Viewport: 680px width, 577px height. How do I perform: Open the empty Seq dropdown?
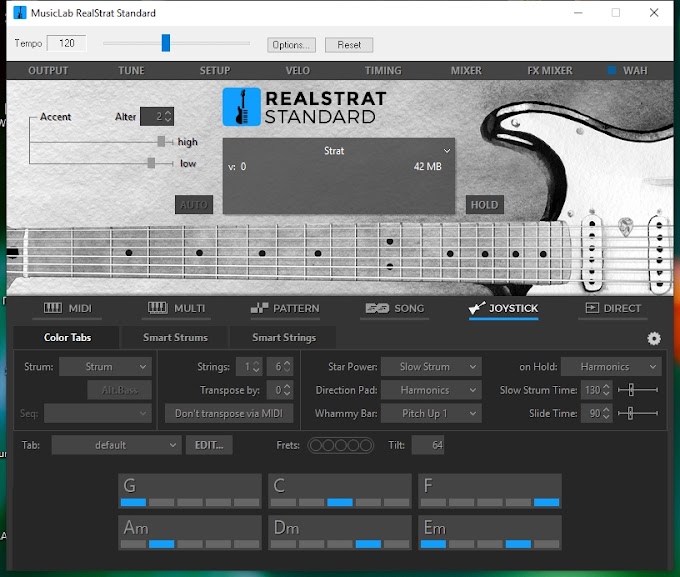98,413
